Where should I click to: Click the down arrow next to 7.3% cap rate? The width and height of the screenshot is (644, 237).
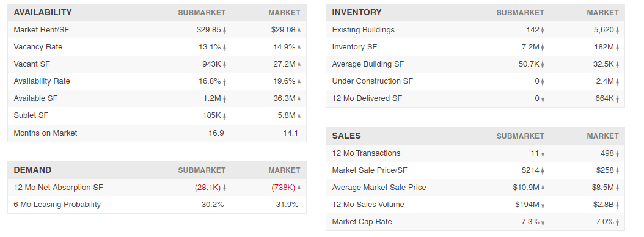543,222
